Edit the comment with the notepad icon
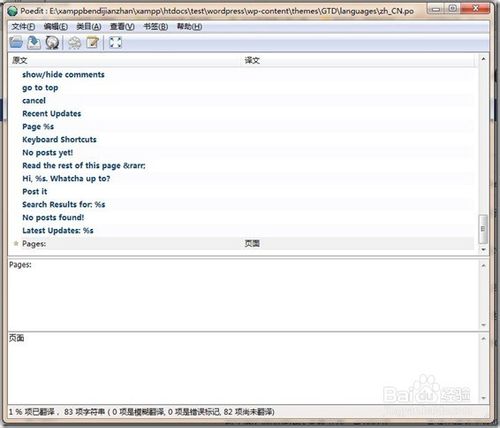 click(x=93, y=43)
